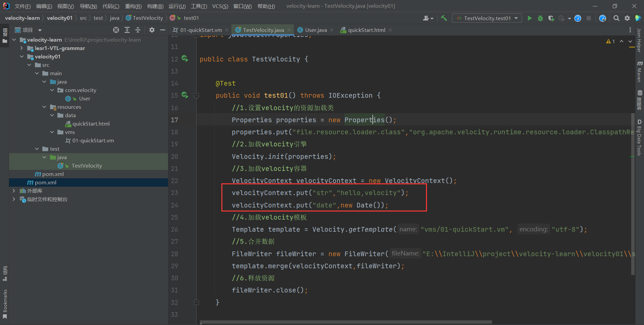Expand 临时文件和控制台 scratches node

tap(14, 199)
